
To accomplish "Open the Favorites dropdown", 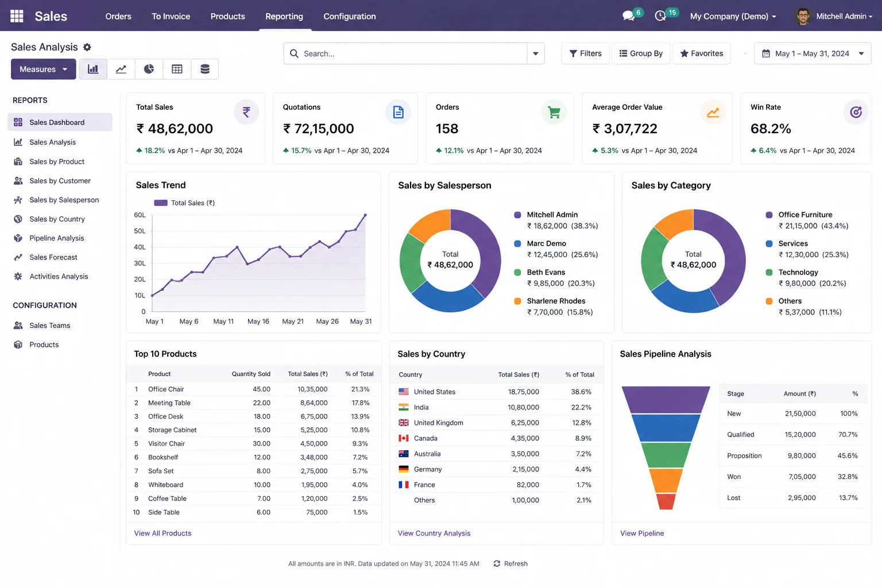I will coord(702,53).
